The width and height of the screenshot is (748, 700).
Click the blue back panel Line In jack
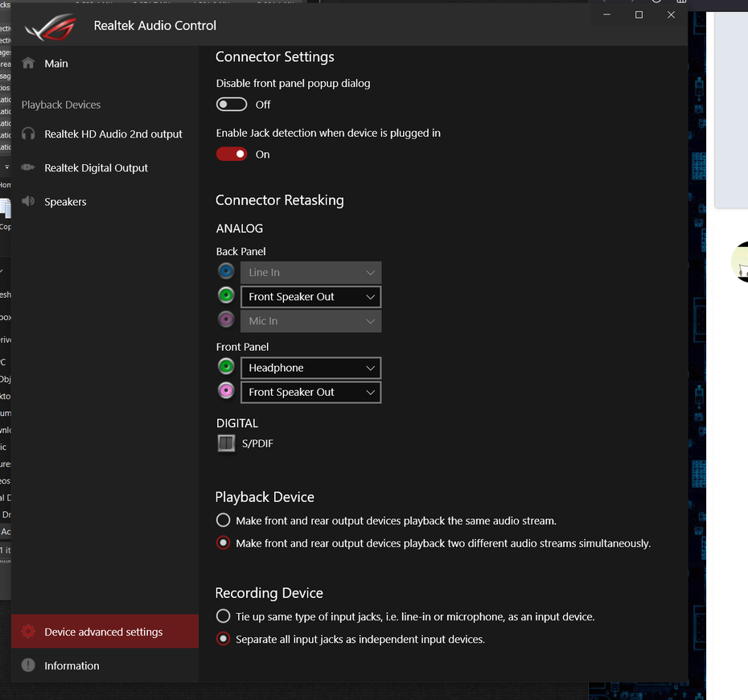pyautogui.click(x=226, y=271)
